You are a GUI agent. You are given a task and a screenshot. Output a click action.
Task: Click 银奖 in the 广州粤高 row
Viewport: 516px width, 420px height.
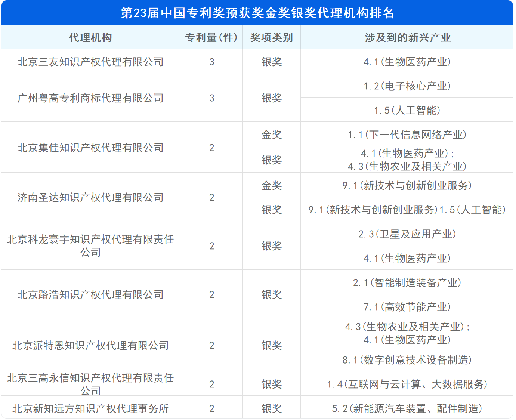[272, 98]
